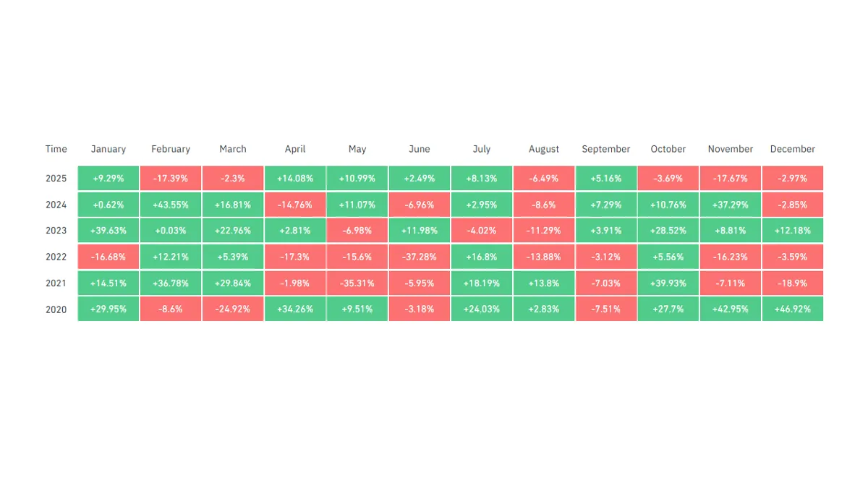Select the 2024 February +43.55% cell
Viewport: 868px width, 488px height.
171,205
